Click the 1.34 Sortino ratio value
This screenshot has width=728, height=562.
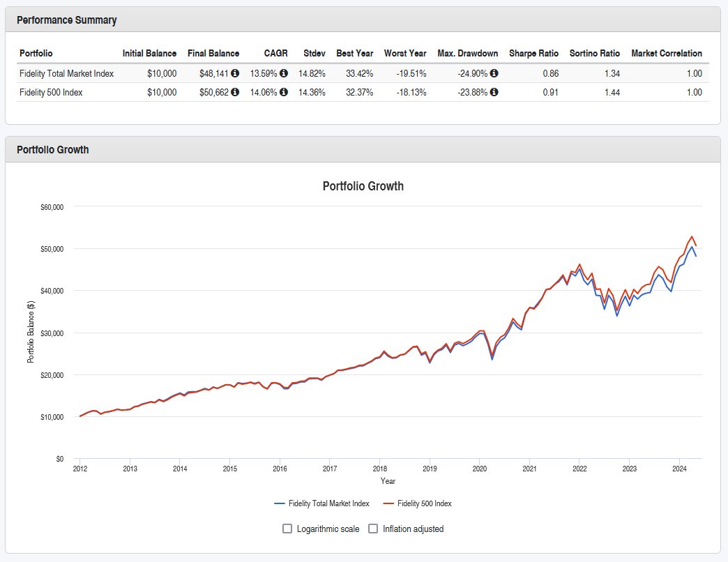point(612,73)
